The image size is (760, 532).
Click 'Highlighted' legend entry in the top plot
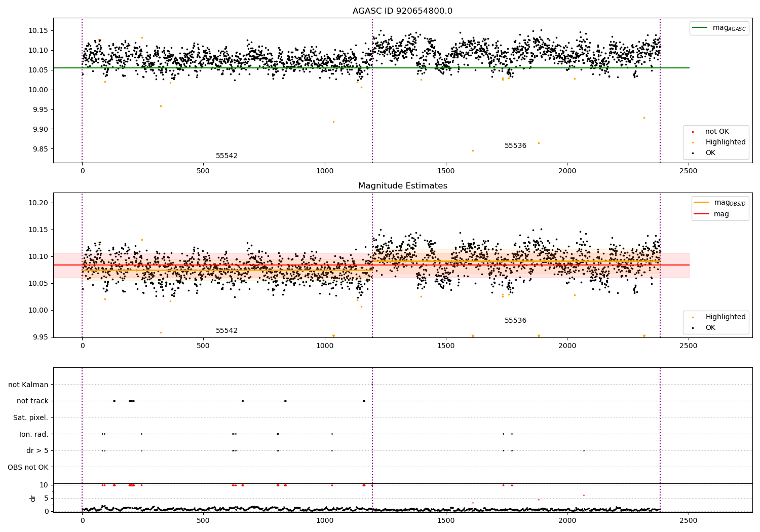point(725,142)
